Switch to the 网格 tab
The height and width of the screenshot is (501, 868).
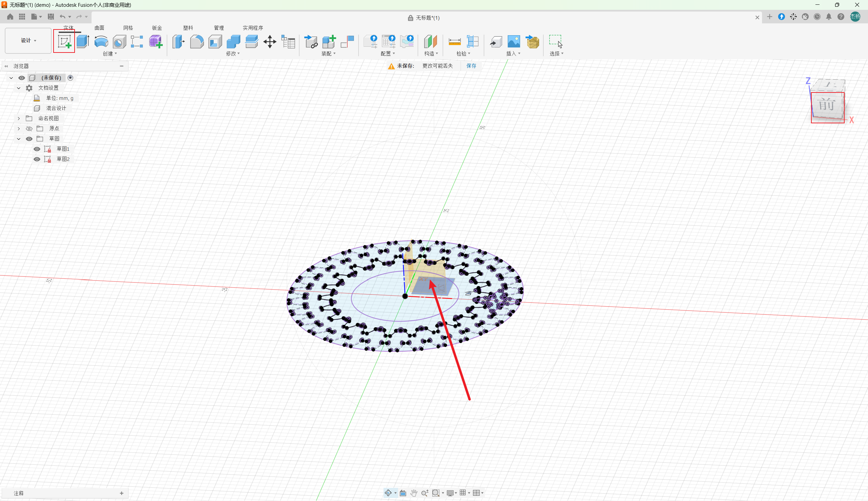tap(128, 28)
